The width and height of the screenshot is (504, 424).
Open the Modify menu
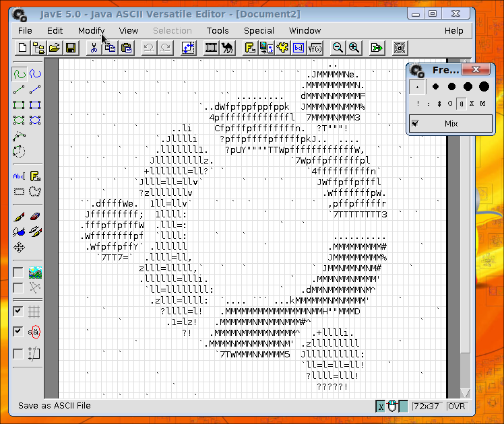click(92, 31)
